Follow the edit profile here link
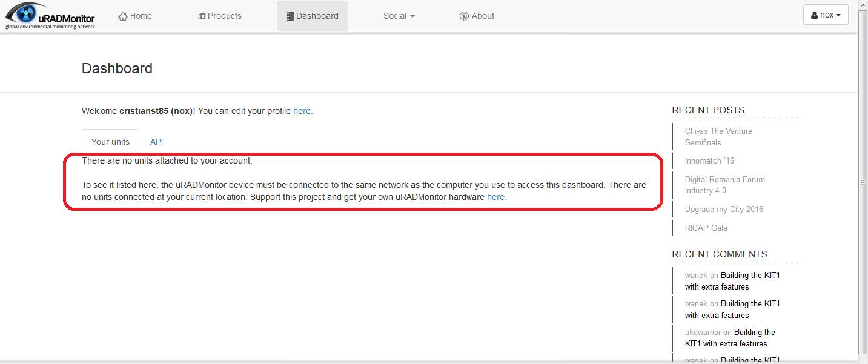The height and width of the screenshot is (364, 868). click(x=302, y=111)
